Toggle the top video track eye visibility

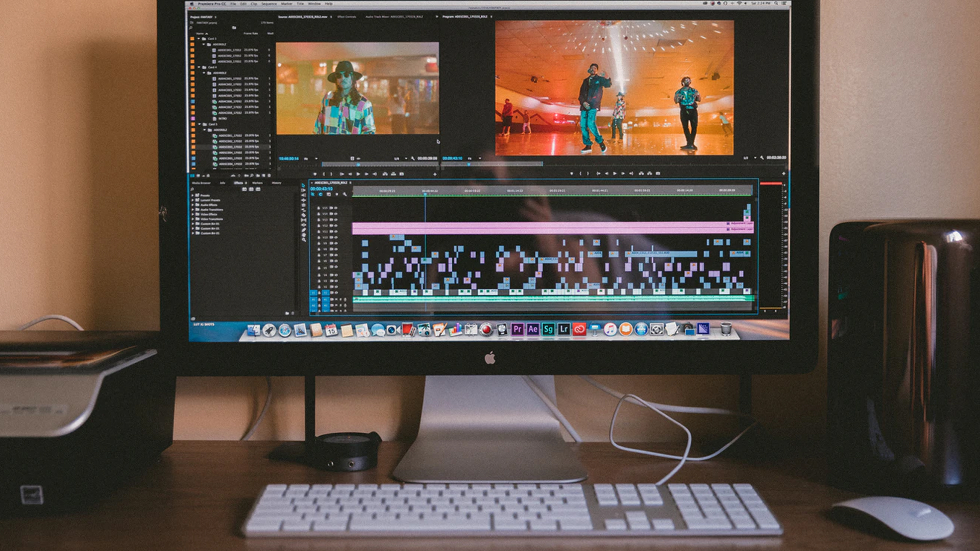tap(336, 208)
